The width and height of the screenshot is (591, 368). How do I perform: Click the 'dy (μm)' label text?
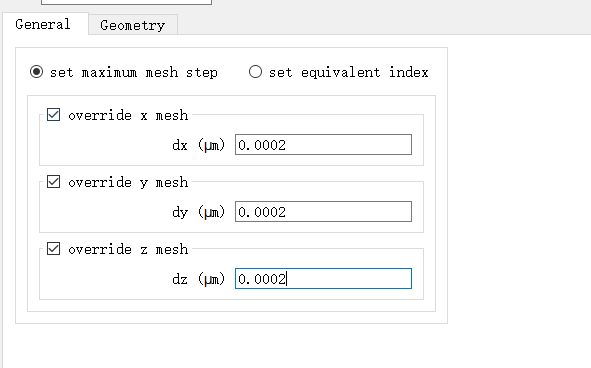(199, 212)
